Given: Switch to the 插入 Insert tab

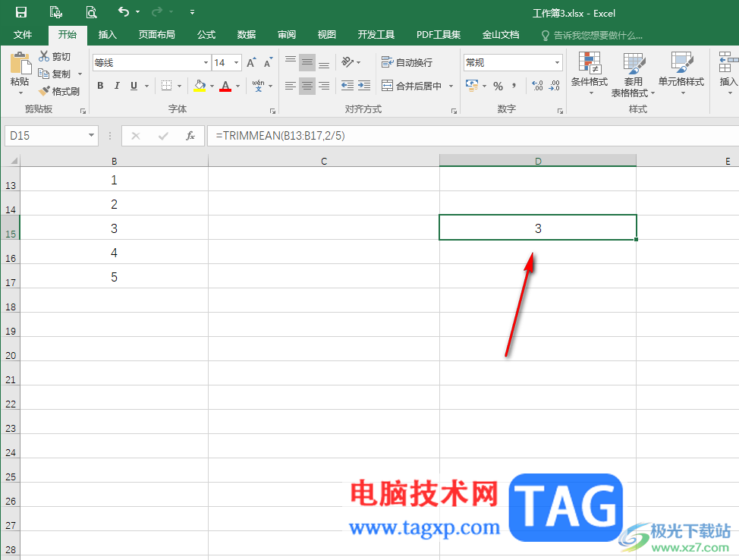Looking at the screenshot, I should (x=108, y=35).
